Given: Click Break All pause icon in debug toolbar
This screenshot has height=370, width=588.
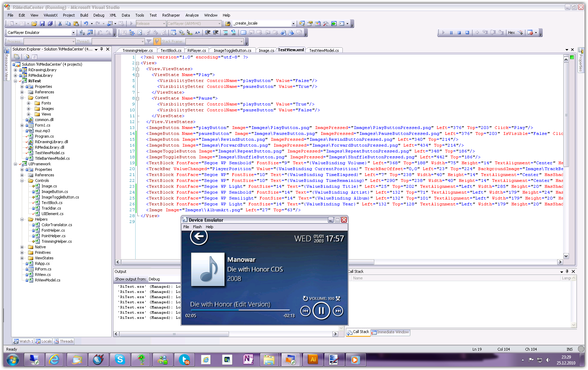Looking at the screenshot, I should pos(451,33).
